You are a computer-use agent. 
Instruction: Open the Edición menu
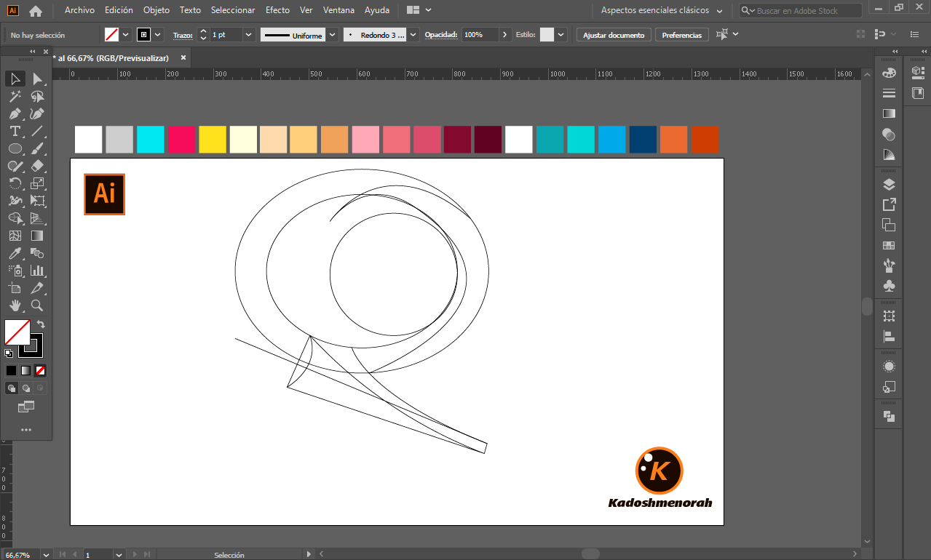119,10
